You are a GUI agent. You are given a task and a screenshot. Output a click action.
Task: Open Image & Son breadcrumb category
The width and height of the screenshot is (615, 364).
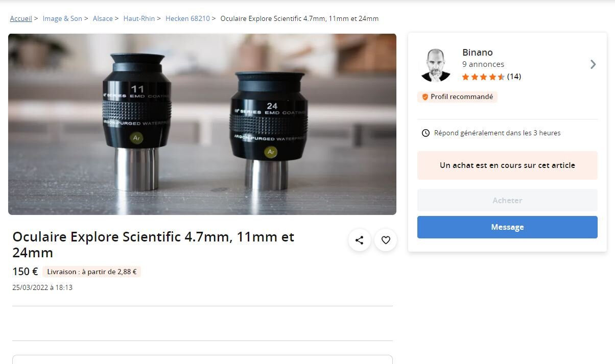(x=62, y=18)
